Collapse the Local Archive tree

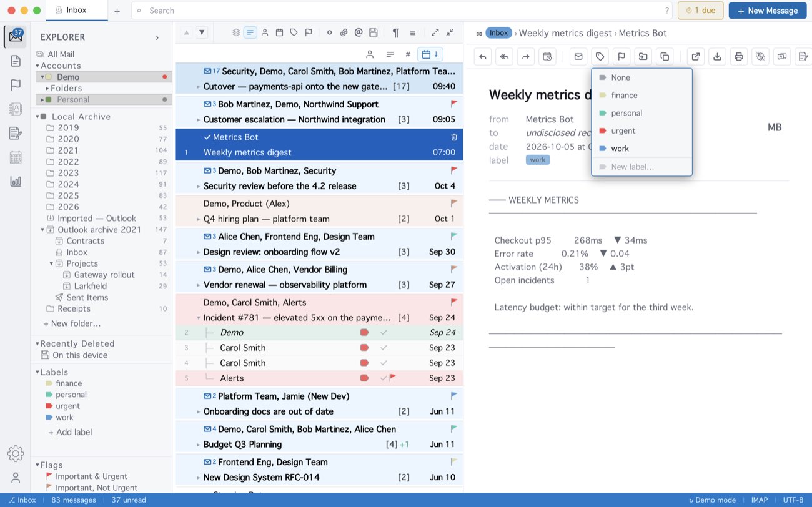(37, 117)
